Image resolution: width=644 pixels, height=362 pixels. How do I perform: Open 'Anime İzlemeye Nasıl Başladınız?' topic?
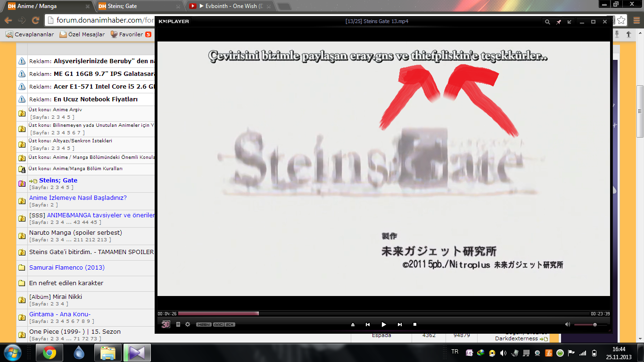(x=78, y=197)
